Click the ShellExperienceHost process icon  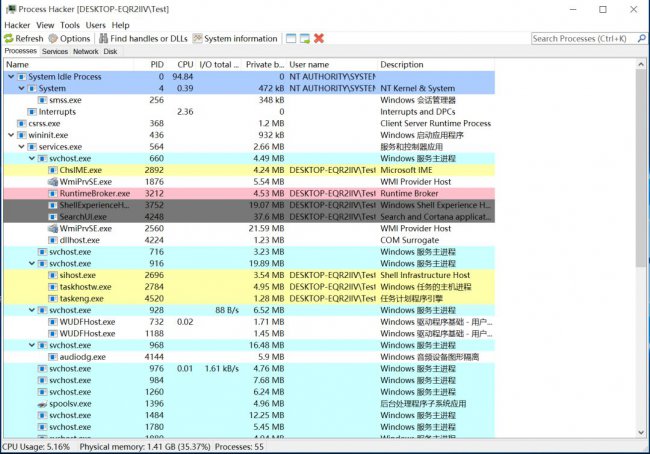coord(53,205)
